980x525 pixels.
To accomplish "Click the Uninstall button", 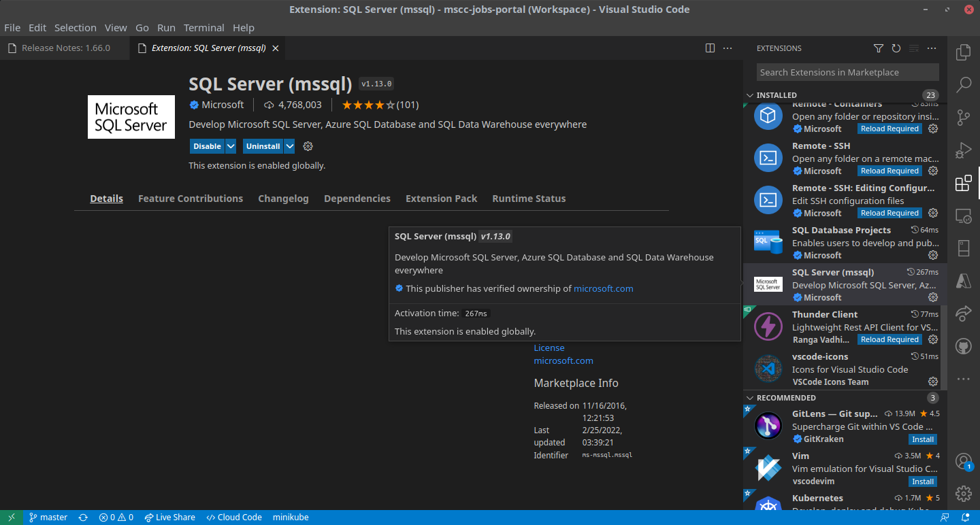I will click(263, 146).
